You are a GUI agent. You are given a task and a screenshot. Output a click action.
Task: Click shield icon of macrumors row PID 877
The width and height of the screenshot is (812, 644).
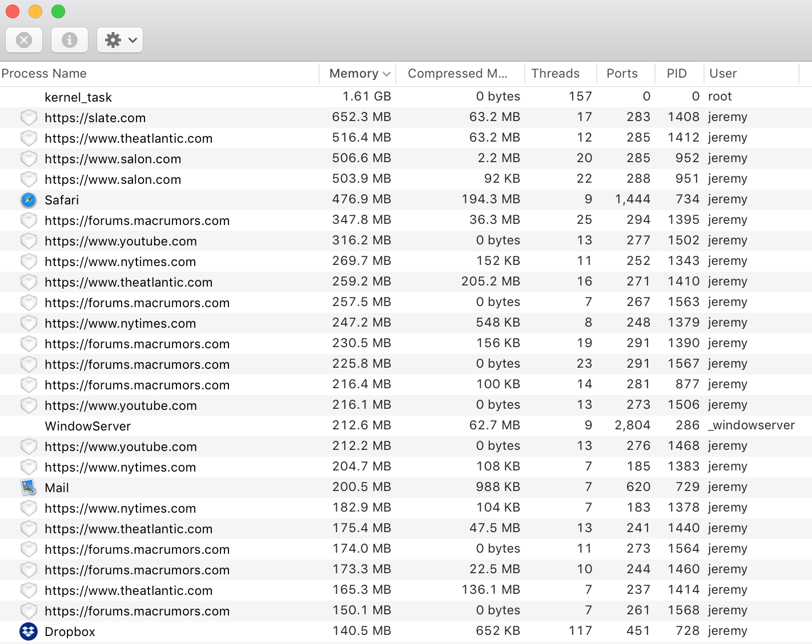click(x=29, y=385)
